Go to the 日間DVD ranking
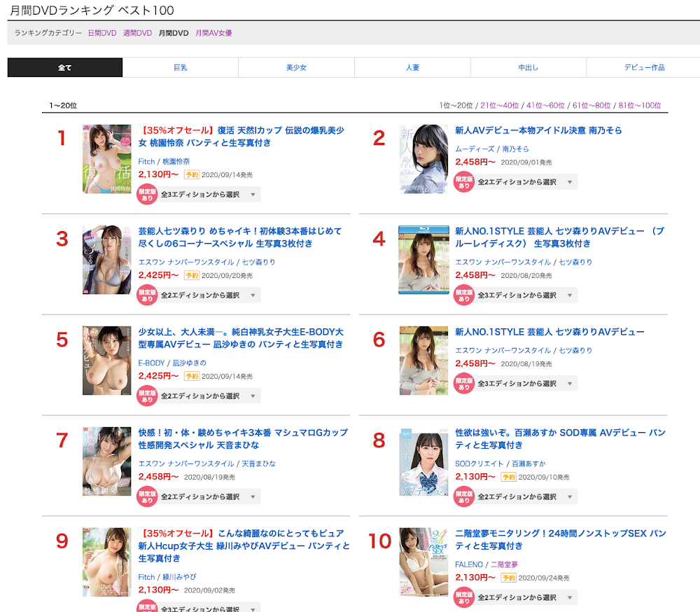The width and height of the screenshot is (700, 612). (101, 33)
